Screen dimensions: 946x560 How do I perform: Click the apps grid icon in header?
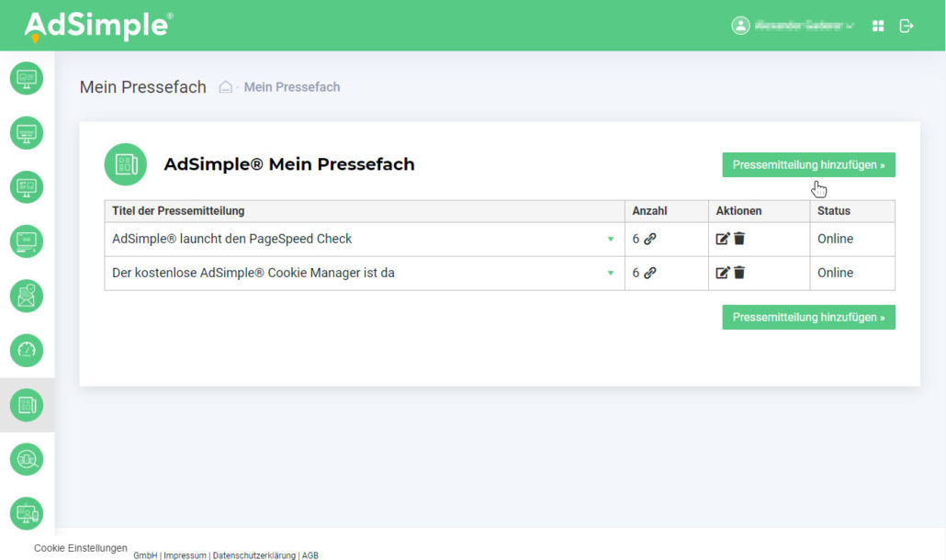click(x=878, y=26)
